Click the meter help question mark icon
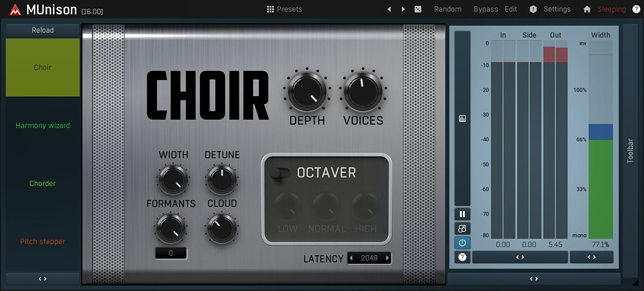This screenshot has width=644, height=291. point(462,257)
